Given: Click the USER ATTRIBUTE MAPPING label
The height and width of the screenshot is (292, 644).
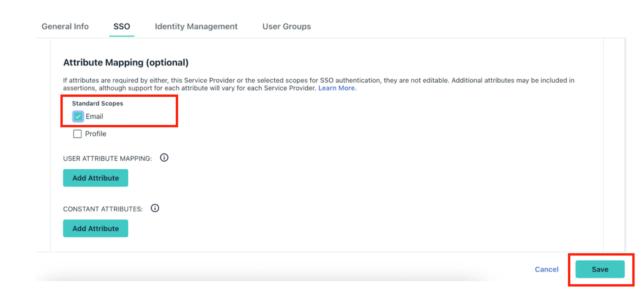Looking at the screenshot, I should 108,158.
